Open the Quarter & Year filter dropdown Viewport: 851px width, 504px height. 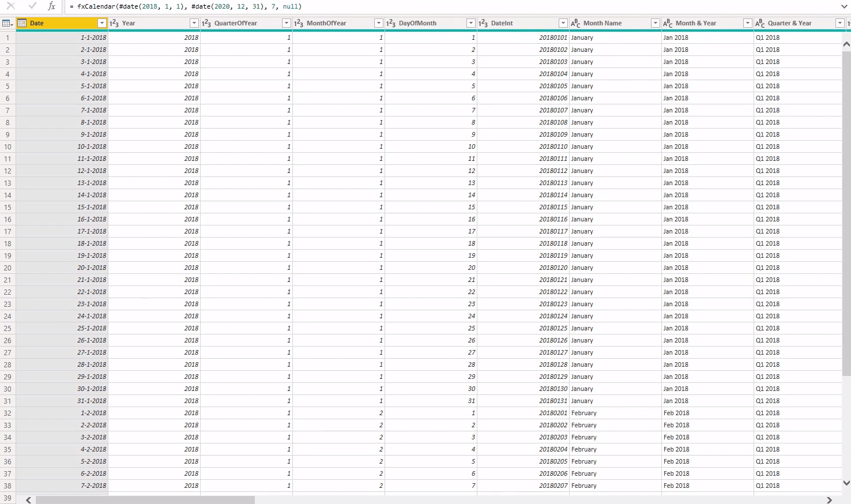[840, 23]
